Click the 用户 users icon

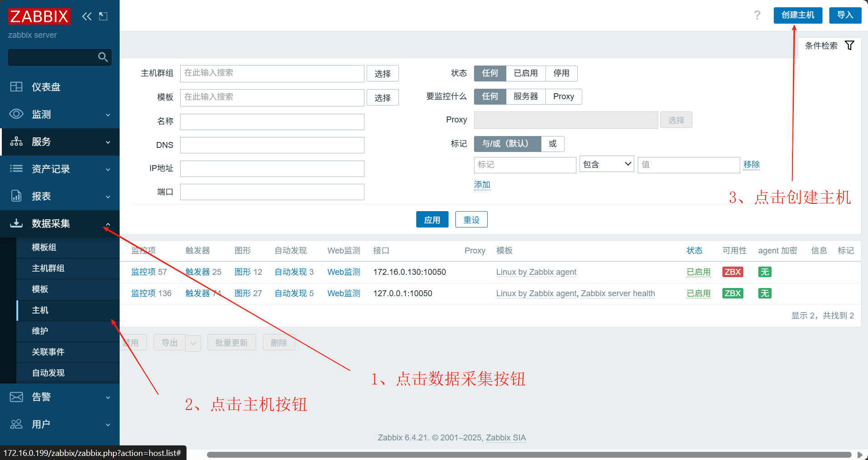[x=16, y=424]
